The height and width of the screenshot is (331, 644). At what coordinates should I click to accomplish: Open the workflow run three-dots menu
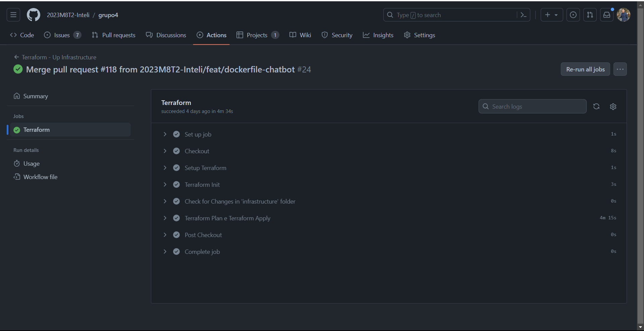(620, 69)
